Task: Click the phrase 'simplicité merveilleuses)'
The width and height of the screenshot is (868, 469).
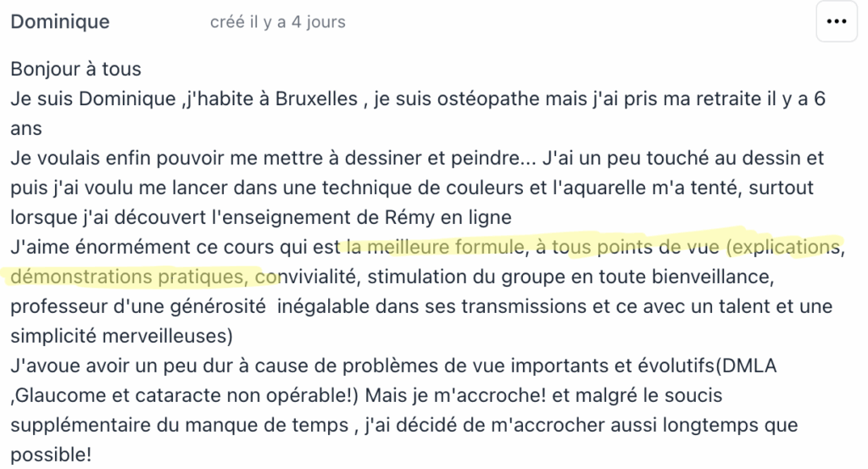Action: pos(122,336)
